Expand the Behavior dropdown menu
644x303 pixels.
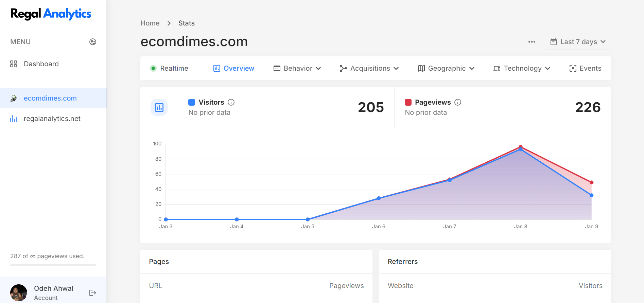(297, 68)
